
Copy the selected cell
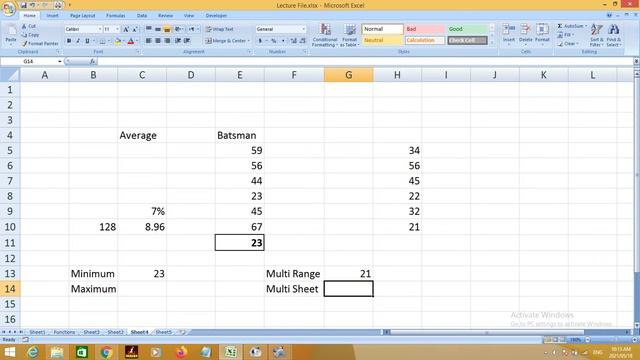pos(31,35)
